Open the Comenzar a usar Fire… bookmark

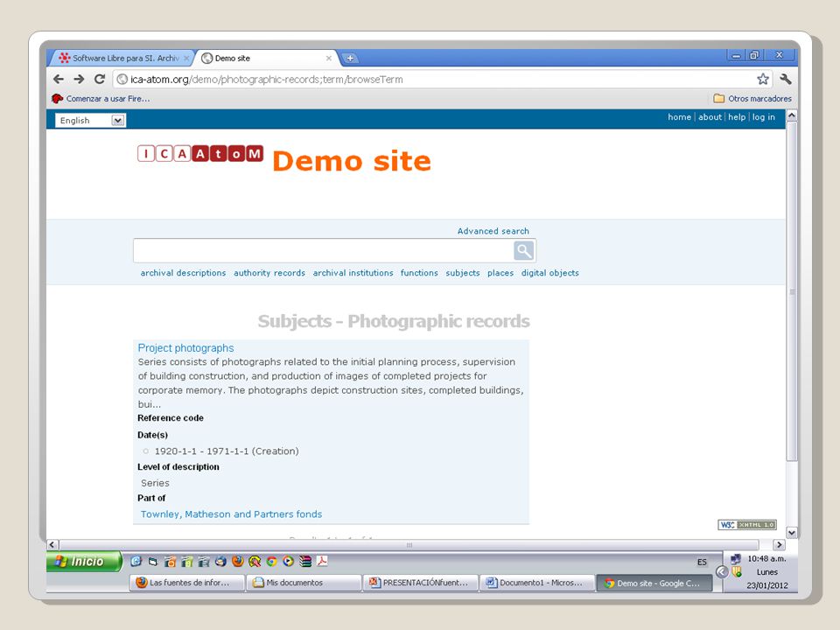101,99
